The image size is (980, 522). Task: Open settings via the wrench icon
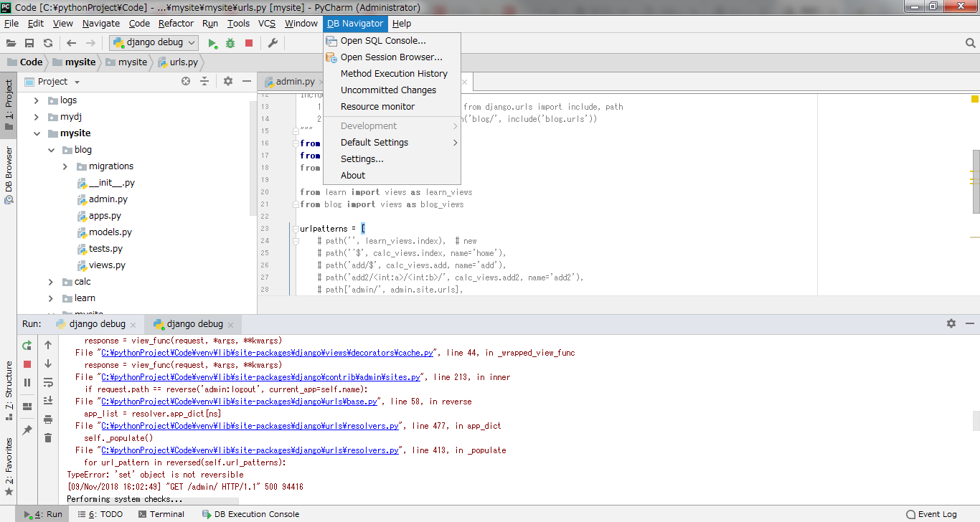coord(273,43)
